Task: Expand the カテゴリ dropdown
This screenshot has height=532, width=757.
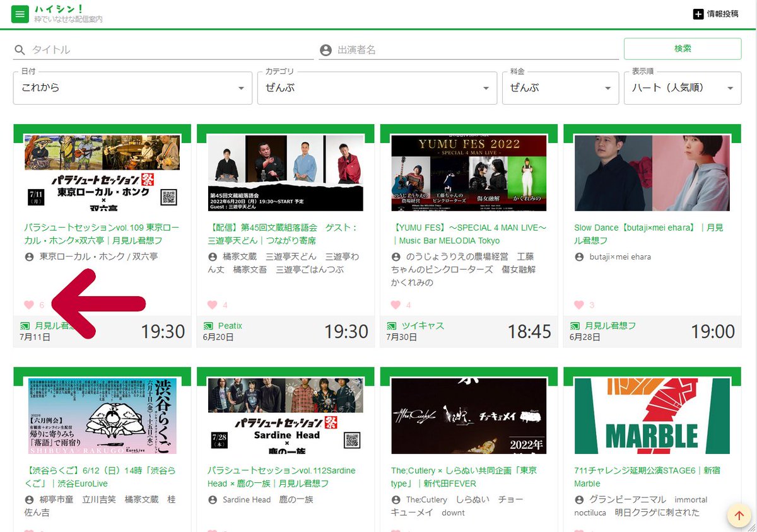Action: tap(377, 88)
